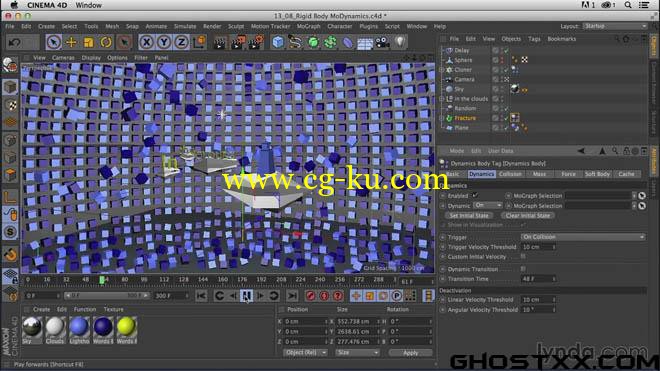Switch to the Collision tab
The image size is (660, 371).
[x=510, y=174]
